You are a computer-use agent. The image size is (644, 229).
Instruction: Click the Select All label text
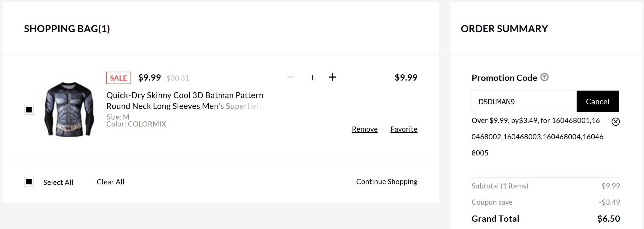click(58, 182)
